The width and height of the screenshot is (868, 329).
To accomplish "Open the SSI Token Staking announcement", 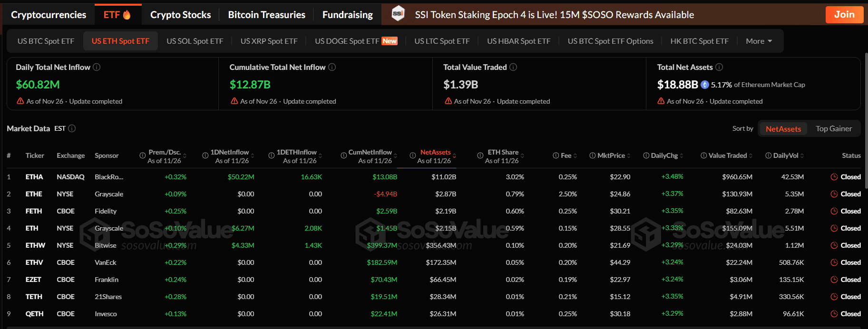I will 554,15.
